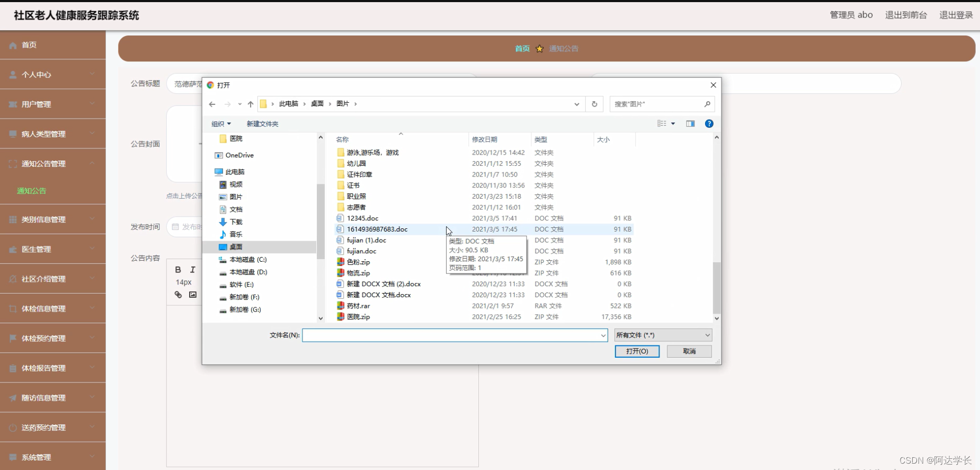Select 本地磁盘 (C:) in tree
The width and height of the screenshot is (980, 470).
tap(248, 260)
